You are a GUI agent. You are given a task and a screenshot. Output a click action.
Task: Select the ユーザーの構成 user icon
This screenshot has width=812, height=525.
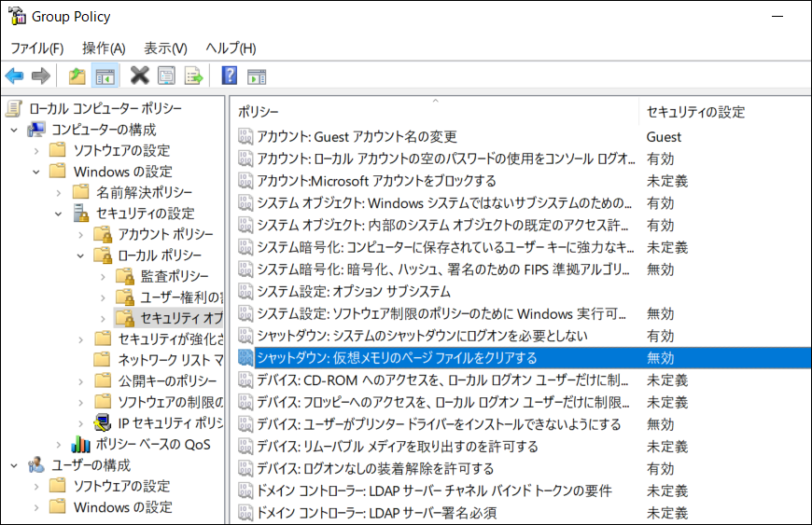click(35, 465)
